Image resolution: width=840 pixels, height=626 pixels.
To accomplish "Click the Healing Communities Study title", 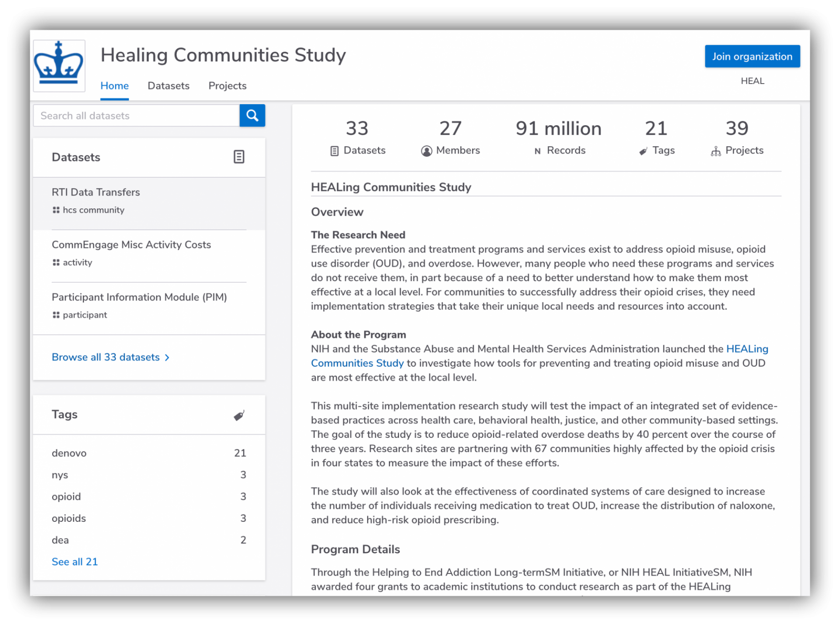I will [223, 55].
